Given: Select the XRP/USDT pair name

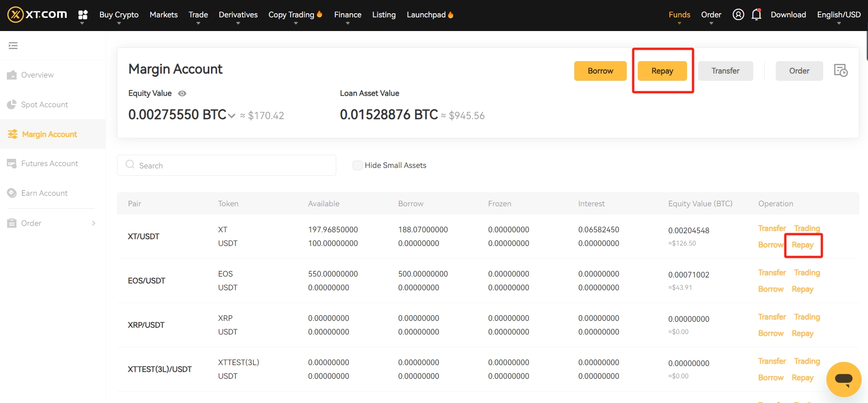Looking at the screenshot, I should 146,325.
